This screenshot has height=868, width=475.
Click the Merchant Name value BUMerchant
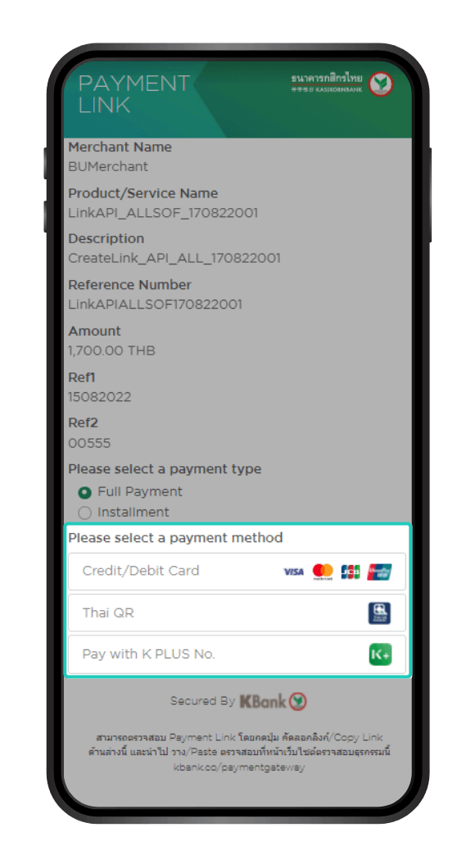[108, 166]
